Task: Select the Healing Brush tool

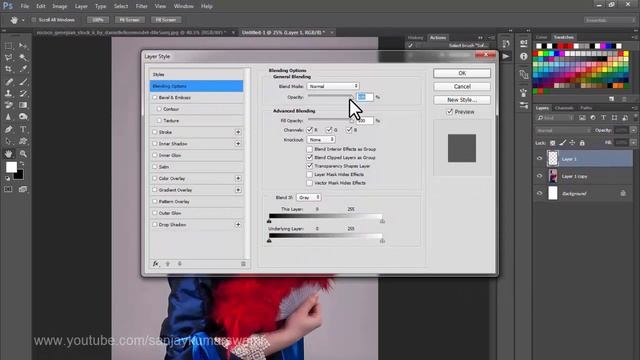Action: (8, 82)
